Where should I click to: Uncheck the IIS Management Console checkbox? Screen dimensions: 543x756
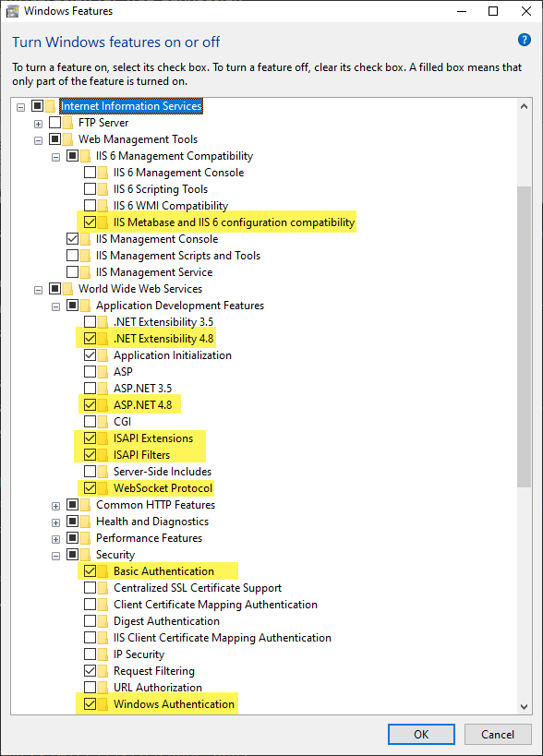click(x=72, y=239)
